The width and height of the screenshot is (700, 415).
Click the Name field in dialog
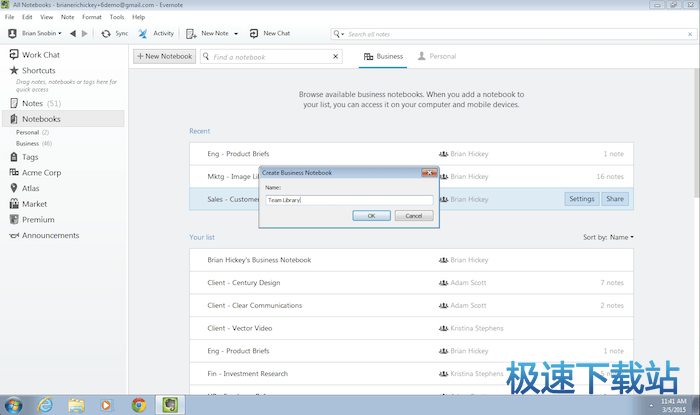[349, 200]
